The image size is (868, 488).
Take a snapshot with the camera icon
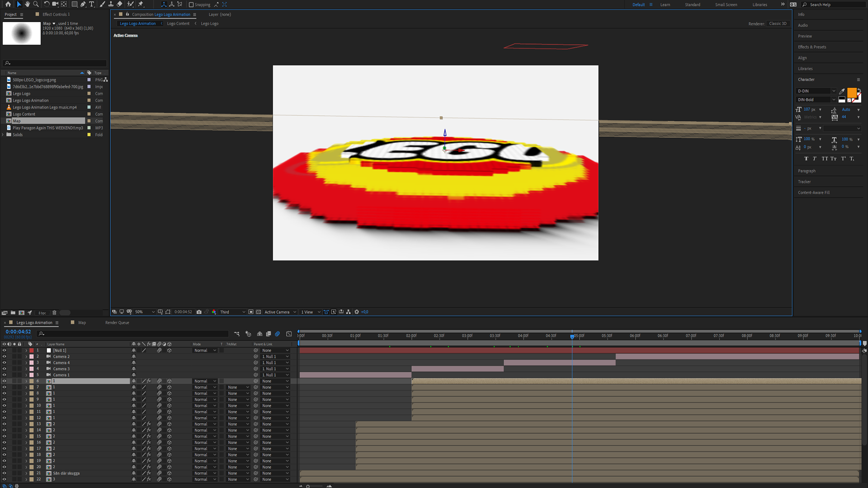tap(199, 312)
